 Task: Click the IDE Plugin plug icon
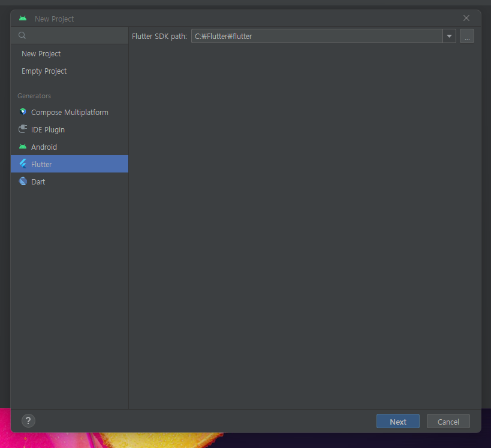pos(23,129)
